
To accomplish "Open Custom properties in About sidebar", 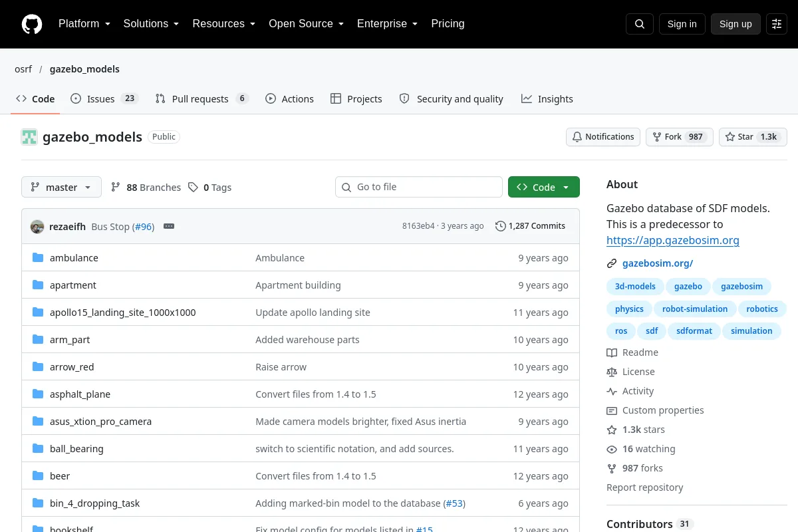I will pos(655,410).
